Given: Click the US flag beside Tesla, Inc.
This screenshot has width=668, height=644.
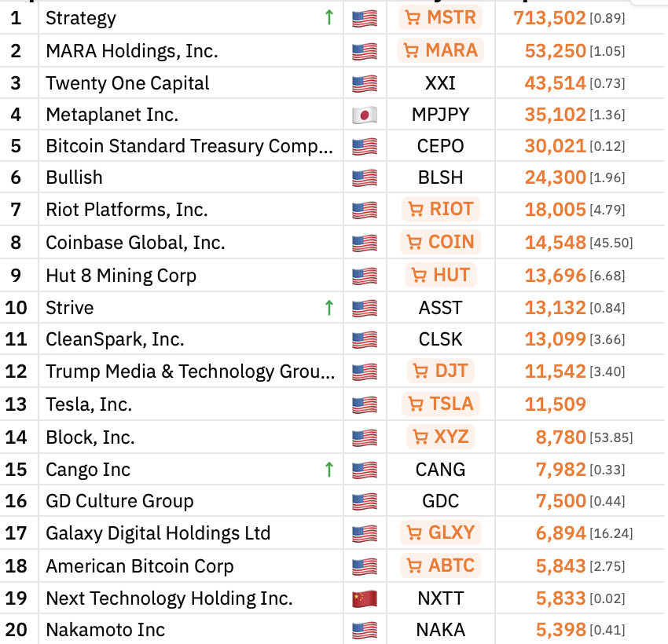Looking at the screenshot, I should tap(364, 404).
